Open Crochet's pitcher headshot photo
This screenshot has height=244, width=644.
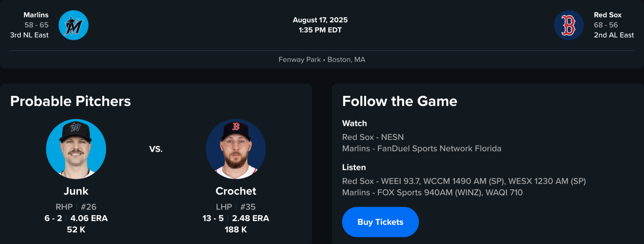pos(236,149)
